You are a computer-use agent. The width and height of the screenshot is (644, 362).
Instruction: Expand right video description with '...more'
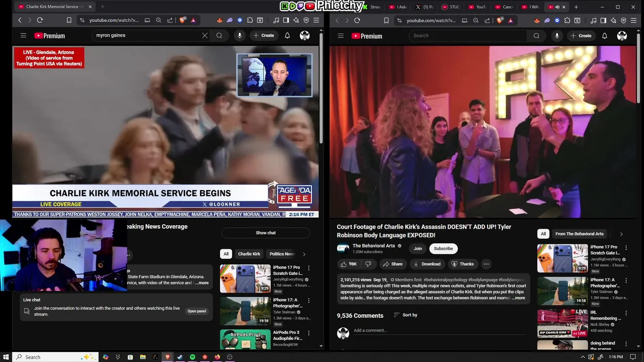pyautogui.click(x=518, y=298)
